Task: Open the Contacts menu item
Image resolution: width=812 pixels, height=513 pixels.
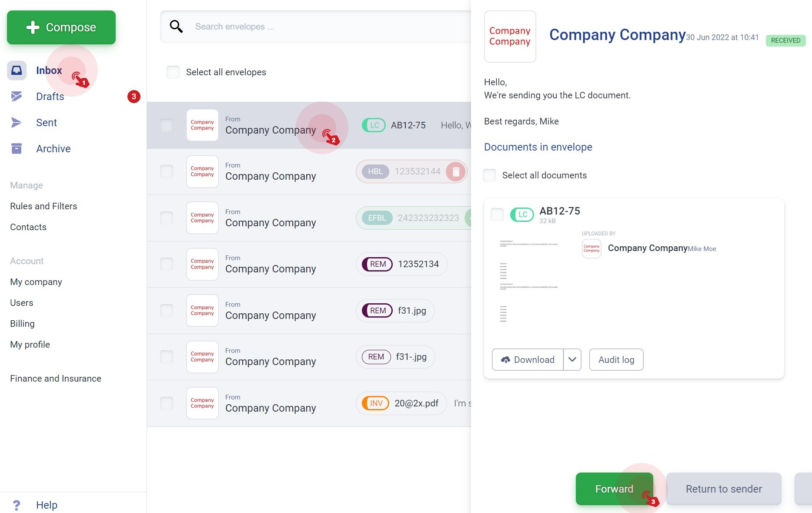Action: click(28, 227)
